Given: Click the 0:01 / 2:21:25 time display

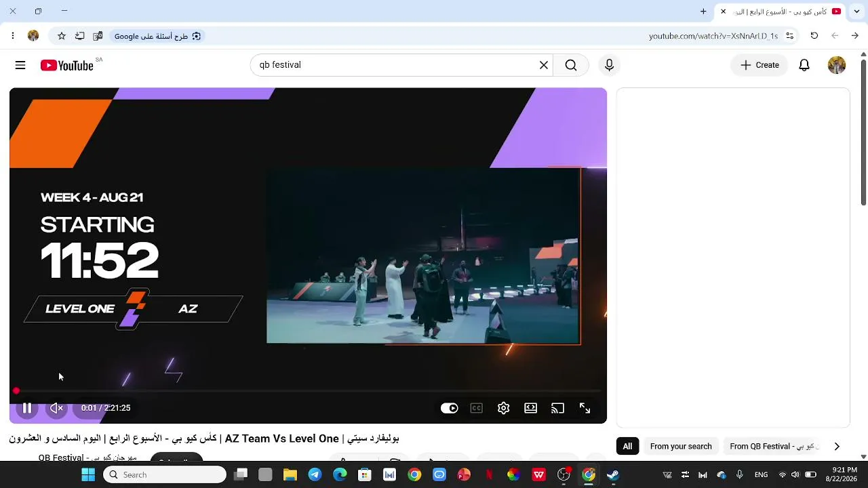Looking at the screenshot, I should point(106,408).
